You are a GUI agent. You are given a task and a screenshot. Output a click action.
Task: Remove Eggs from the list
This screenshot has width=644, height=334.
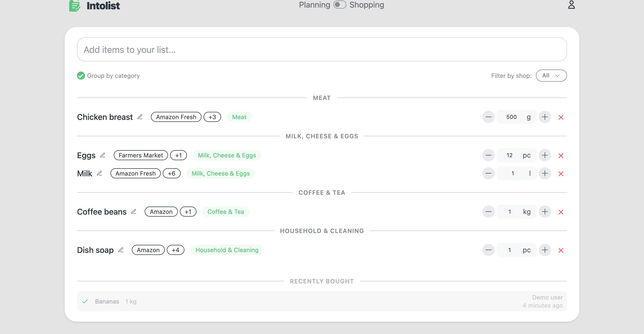coord(561,156)
